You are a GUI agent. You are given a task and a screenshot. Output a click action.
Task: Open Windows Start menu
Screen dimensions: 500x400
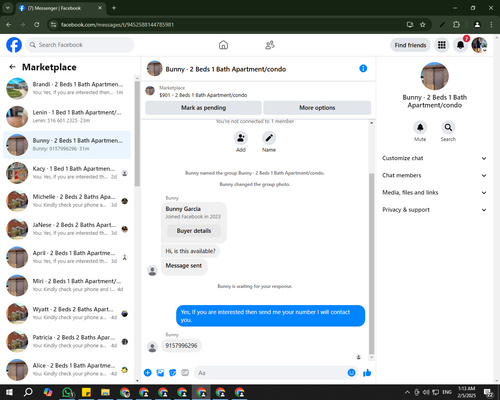[9, 392]
